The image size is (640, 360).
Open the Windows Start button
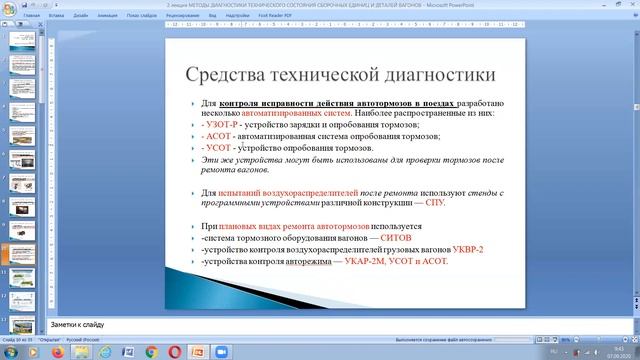[10, 352]
